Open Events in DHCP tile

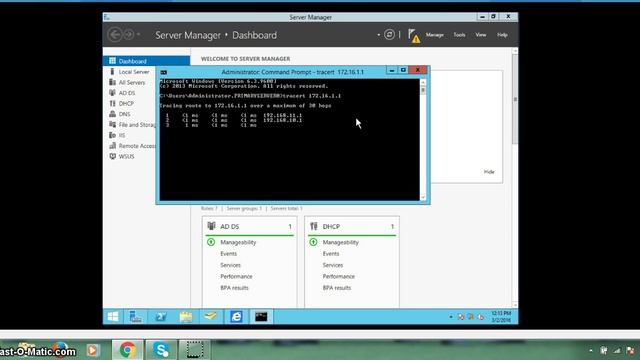tap(331, 254)
